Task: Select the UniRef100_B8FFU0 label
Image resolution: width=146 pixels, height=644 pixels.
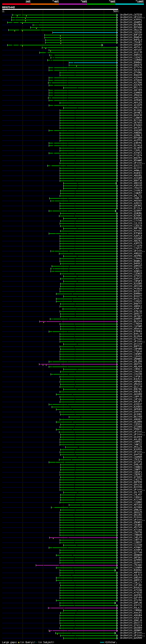Action: click(131, 347)
